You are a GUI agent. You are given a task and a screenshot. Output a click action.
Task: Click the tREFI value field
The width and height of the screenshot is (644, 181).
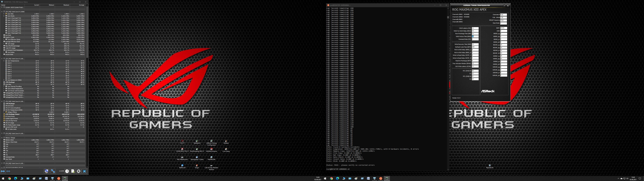click(x=504, y=28)
